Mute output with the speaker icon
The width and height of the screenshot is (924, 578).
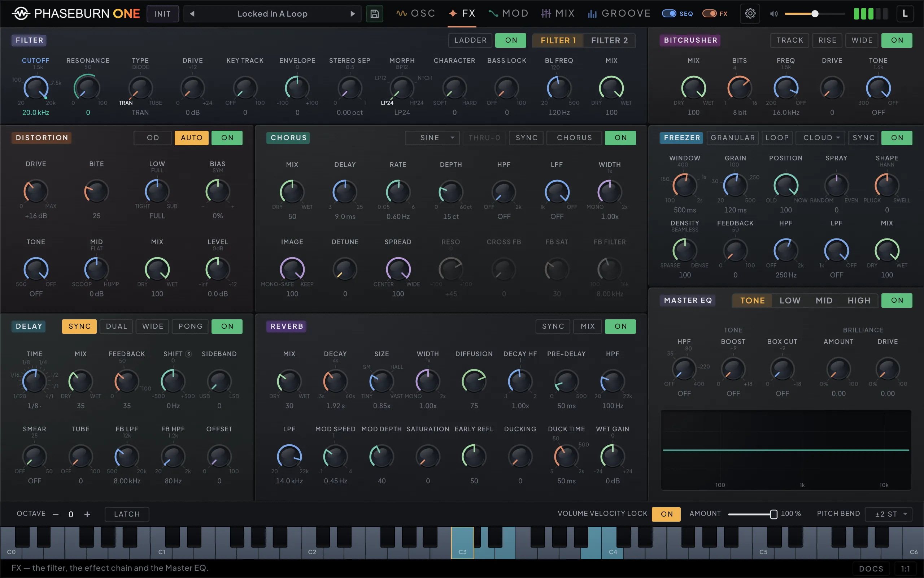click(x=773, y=14)
